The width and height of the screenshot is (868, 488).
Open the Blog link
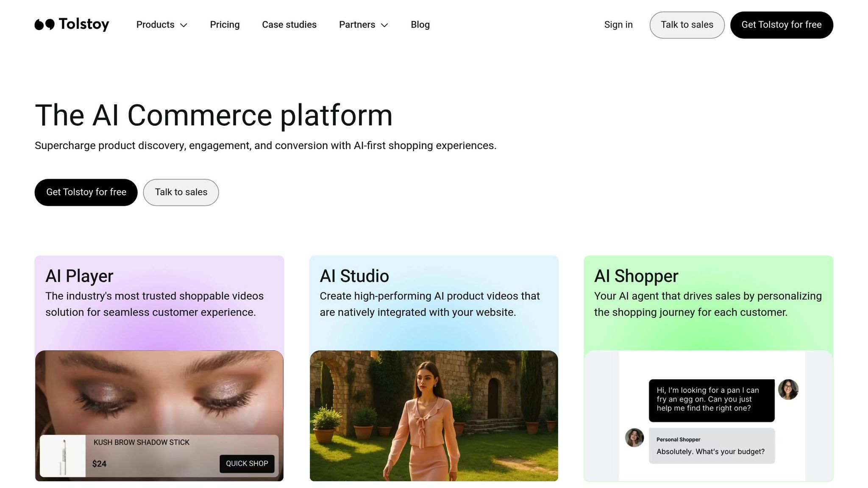click(420, 25)
